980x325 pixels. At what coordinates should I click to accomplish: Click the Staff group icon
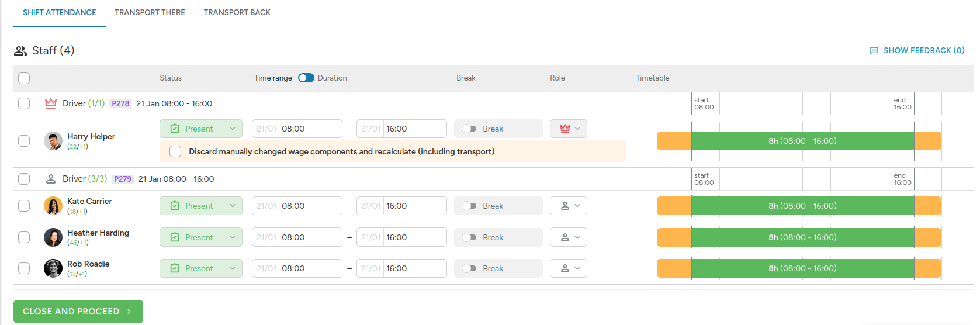click(x=20, y=51)
